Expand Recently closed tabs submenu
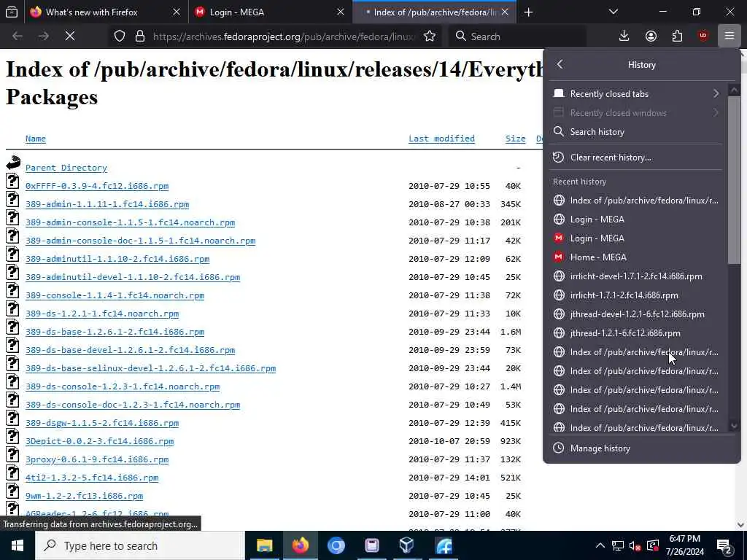The height and width of the screenshot is (560, 747). (x=636, y=94)
